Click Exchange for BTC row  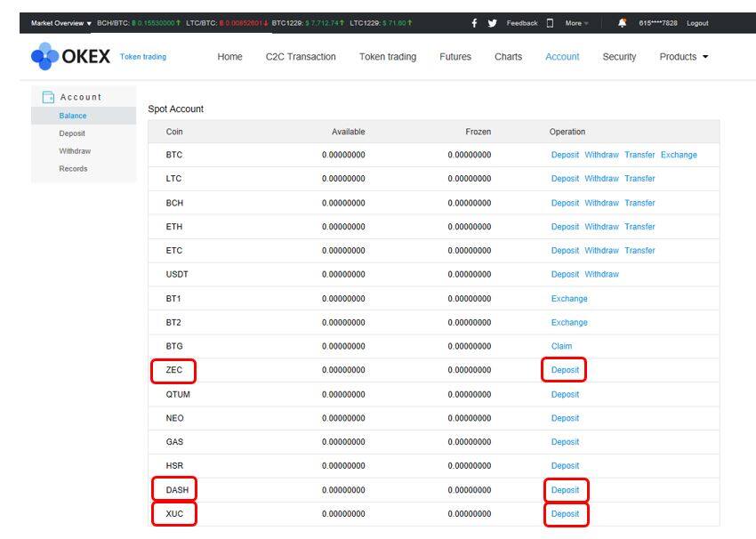click(679, 155)
